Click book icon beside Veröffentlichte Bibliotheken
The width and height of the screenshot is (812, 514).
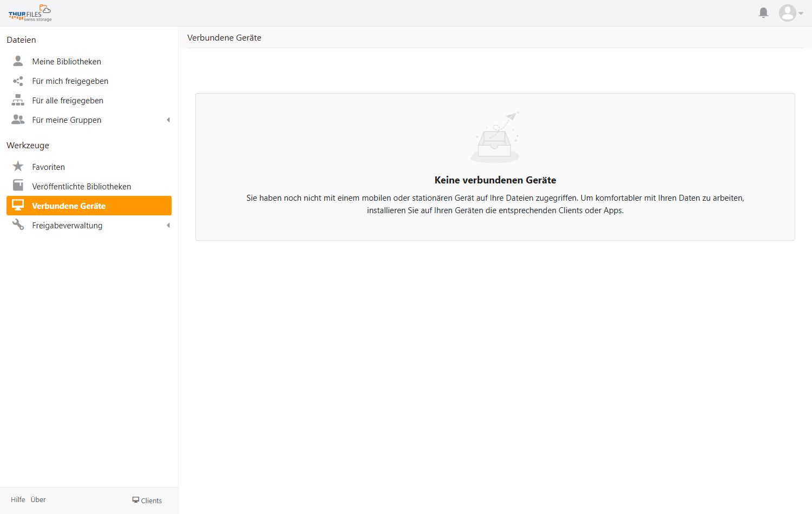(x=18, y=186)
